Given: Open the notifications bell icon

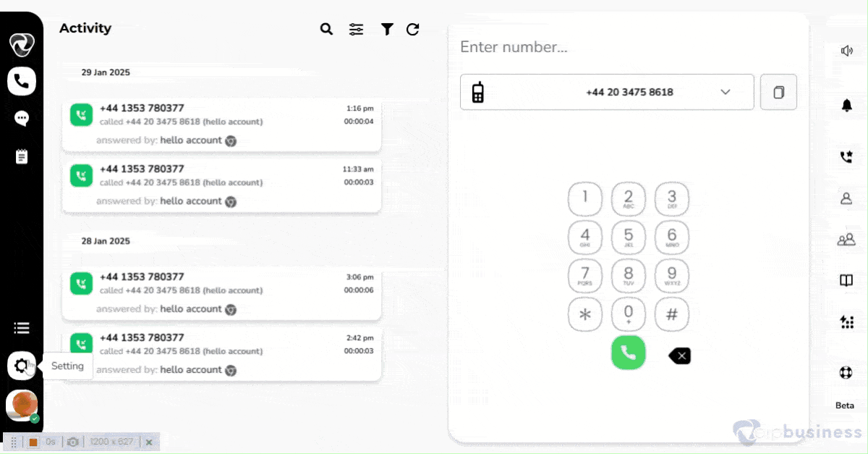Looking at the screenshot, I should [x=846, y=106].
